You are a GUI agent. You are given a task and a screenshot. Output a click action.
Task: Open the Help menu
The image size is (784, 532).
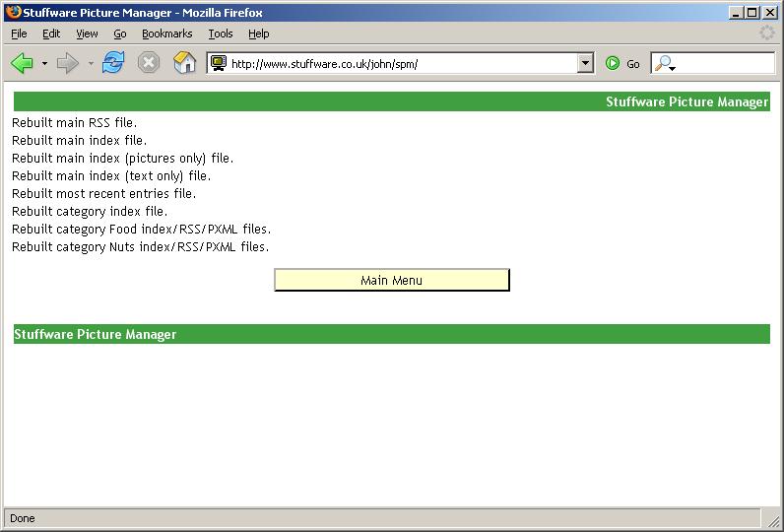point(258,33)
